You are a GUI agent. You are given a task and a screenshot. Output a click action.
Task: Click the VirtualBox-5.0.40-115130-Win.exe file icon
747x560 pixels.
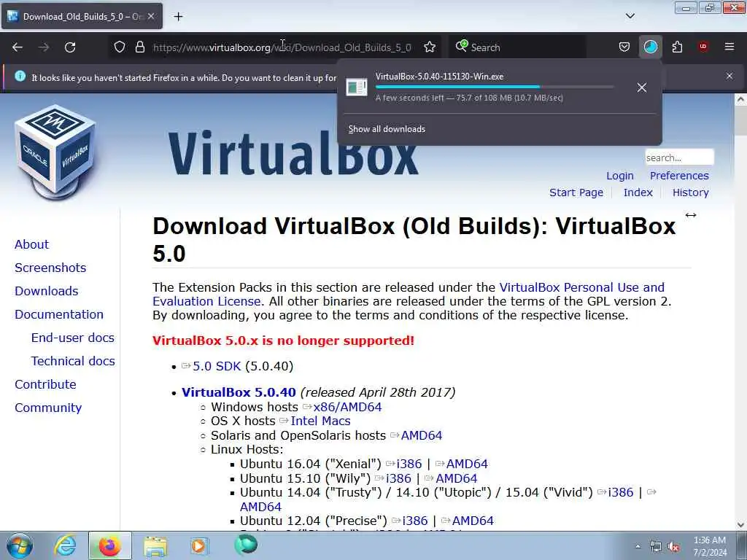(x=356, y=87)
